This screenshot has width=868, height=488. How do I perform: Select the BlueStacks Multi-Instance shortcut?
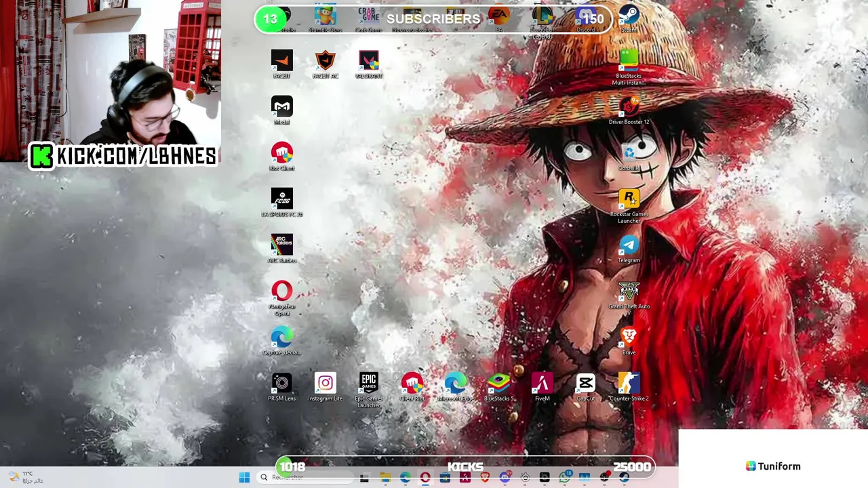(629, 68)
